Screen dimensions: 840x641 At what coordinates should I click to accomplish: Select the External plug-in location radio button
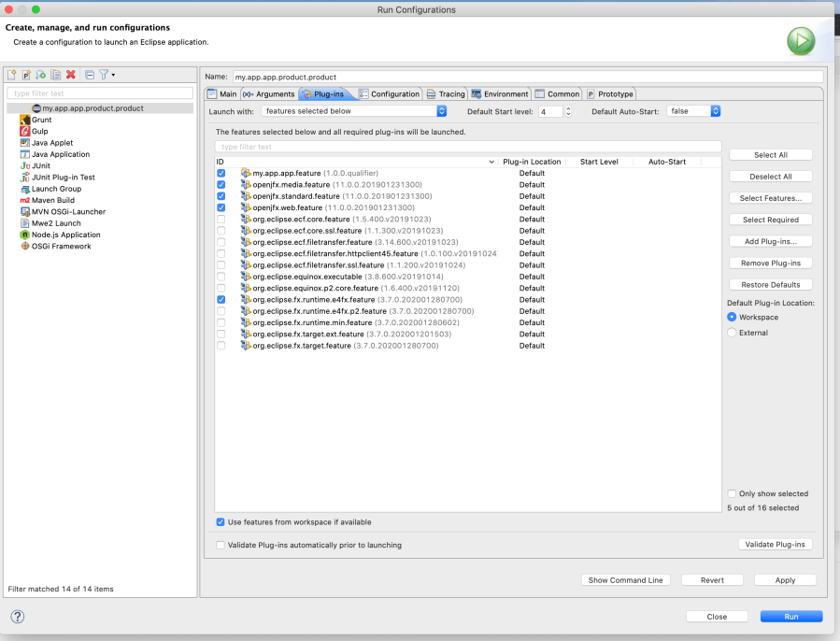click(x=732, y=333)
